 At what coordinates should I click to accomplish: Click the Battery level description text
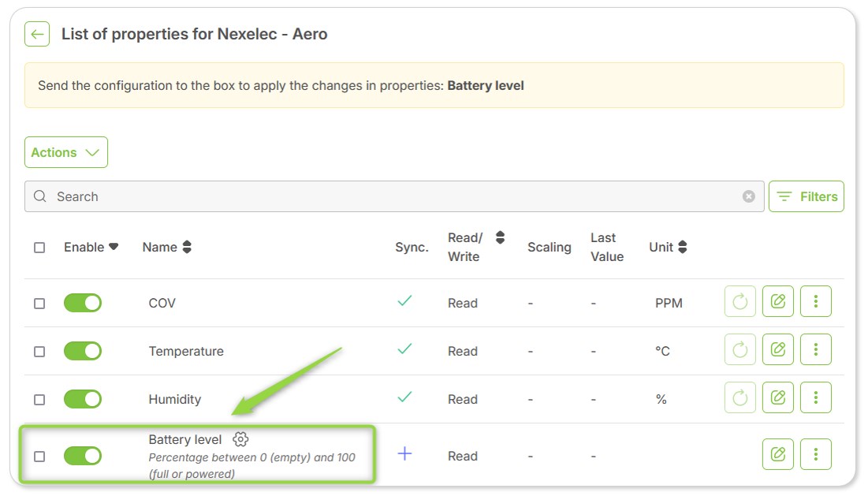(x=251, y=465)
